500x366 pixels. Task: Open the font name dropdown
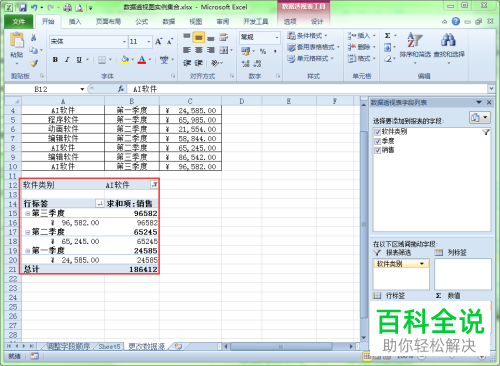click(x=124, y=42)
